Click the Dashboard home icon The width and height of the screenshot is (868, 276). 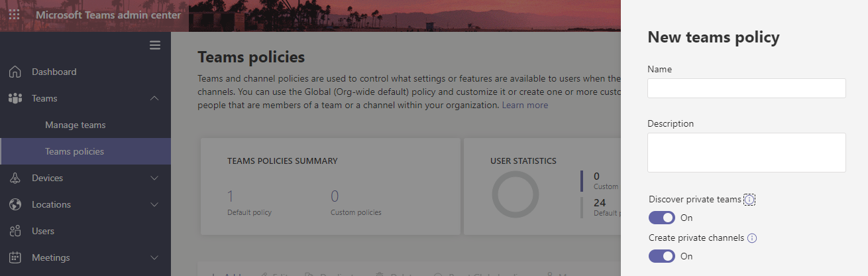(15, 72)
